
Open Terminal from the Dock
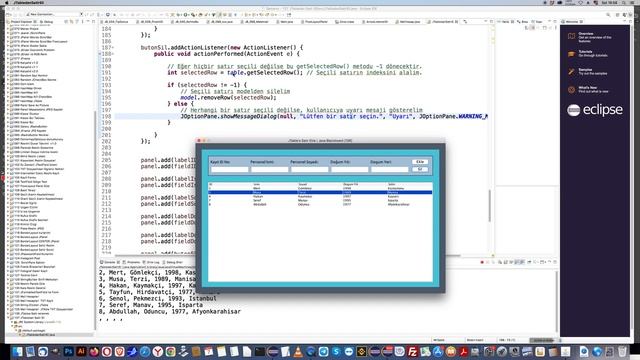260,351
